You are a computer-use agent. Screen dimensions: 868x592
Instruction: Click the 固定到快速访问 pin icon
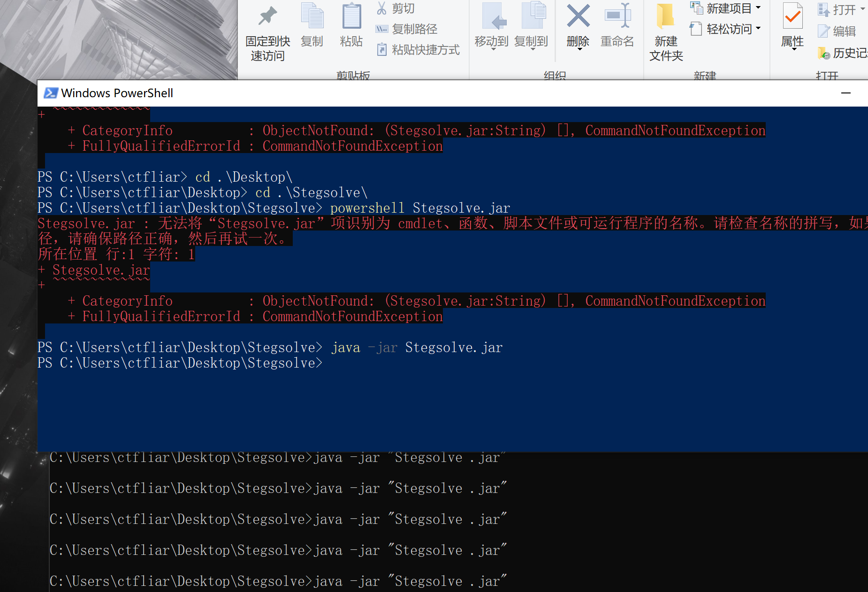tap(267, 16)
